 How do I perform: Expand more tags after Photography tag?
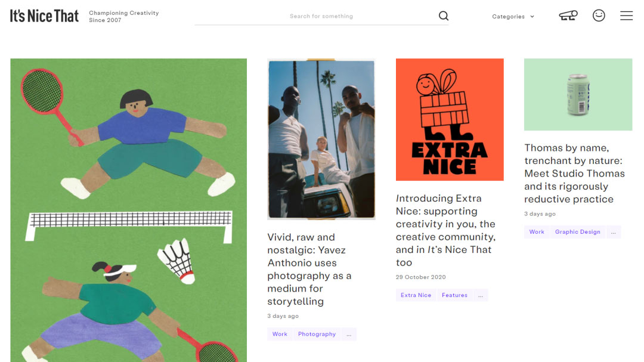[349, 335]
